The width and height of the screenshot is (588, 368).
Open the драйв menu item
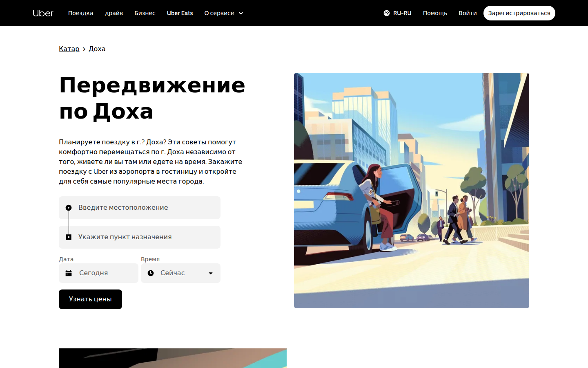click(x=114, y=13)
